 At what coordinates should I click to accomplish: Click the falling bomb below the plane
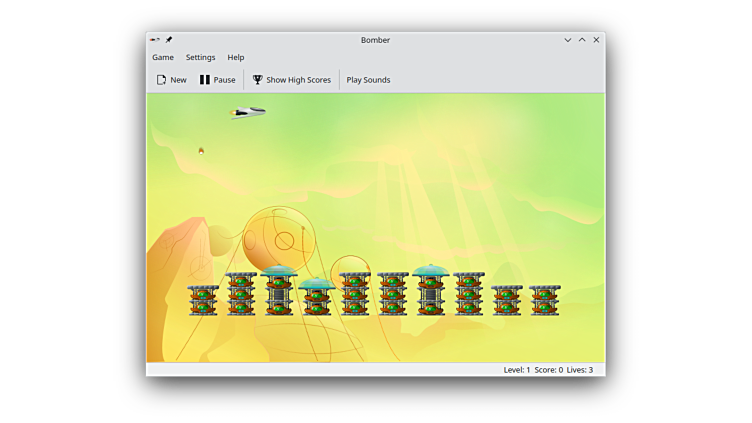pos(201,151)
